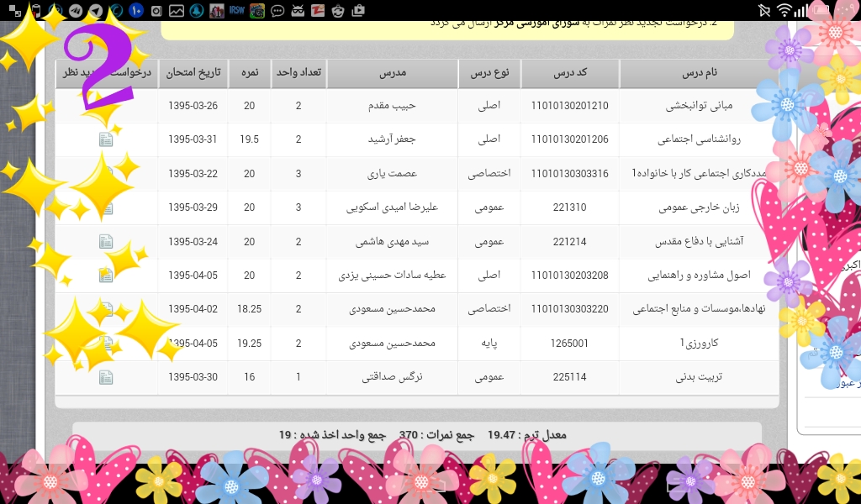Viewport: 861px width, 504px height.
Task: Tap the speech bubble message notification icon
Action: (277, 10)
